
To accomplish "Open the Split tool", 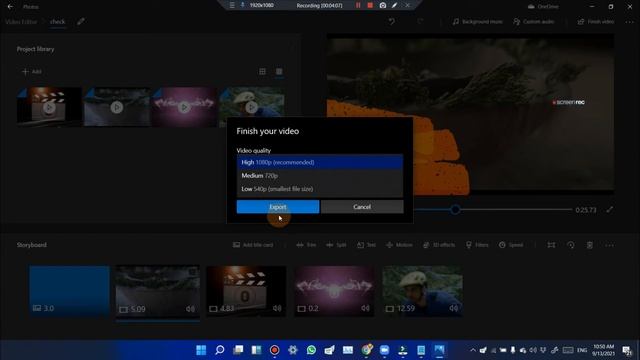I will click(x=336, y=245).
